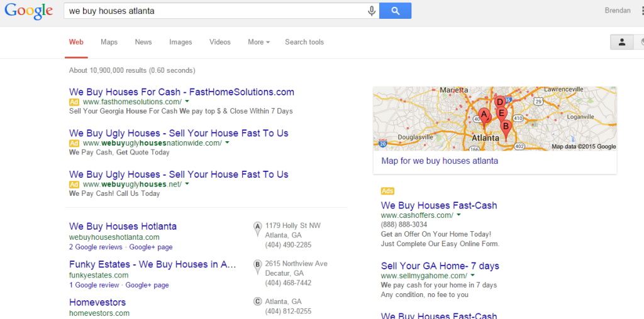Image resolution: width=644 pixels, height=319 pixels.
Task: Open We Buy Houses Fast-Cash cashoffers ad
Action: coord(439,205)
